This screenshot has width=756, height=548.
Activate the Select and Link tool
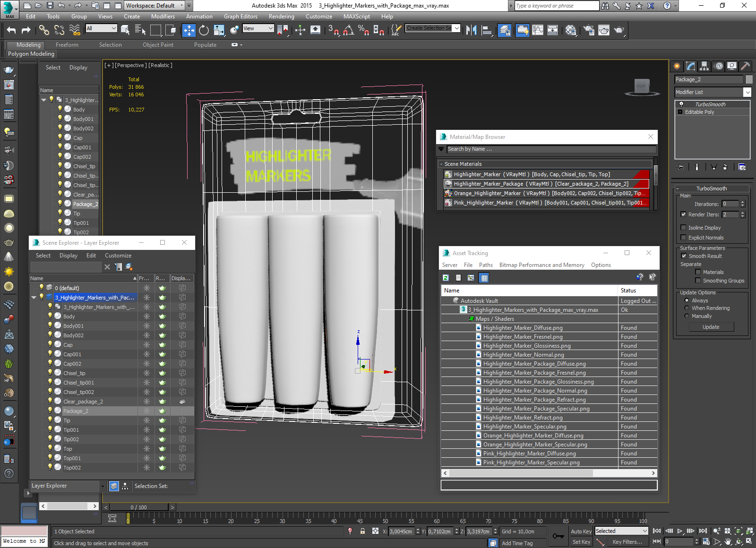[44, 30]
